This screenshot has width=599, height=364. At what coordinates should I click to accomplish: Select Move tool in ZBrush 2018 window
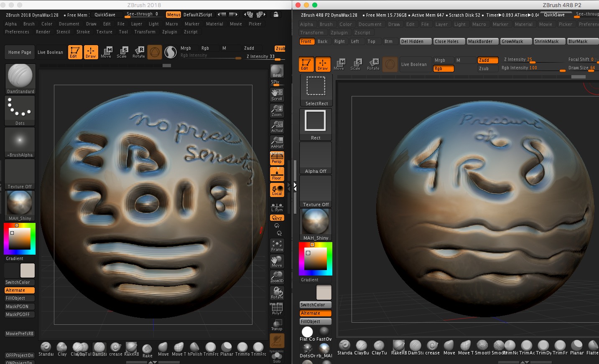click(106, 52)
